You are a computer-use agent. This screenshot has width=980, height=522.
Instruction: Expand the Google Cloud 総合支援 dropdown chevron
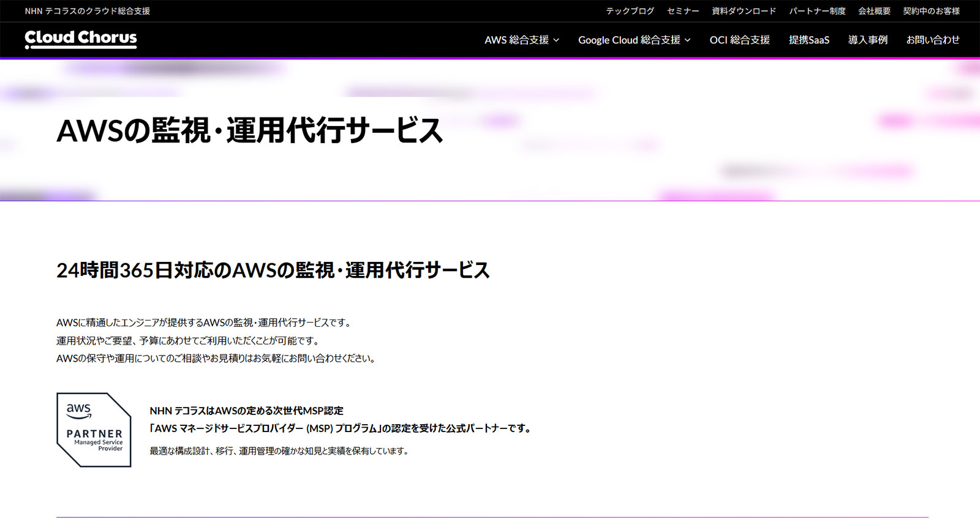click(687, 40)
